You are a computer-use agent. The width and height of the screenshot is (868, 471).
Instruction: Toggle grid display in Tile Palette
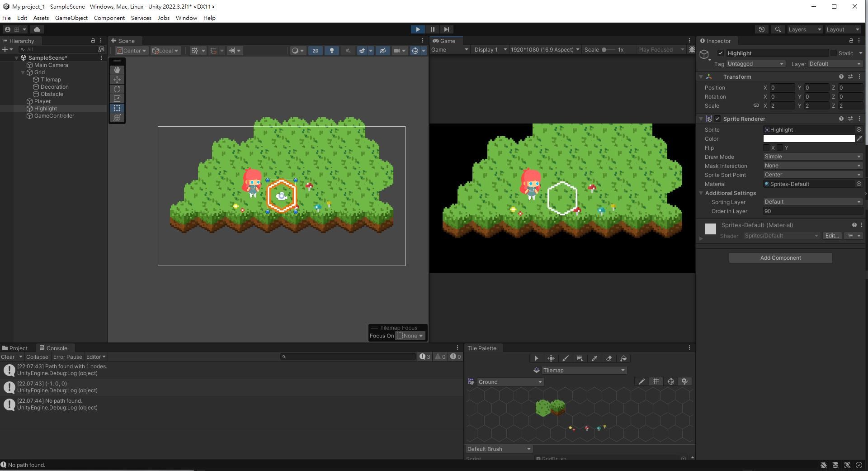(656, 382)
